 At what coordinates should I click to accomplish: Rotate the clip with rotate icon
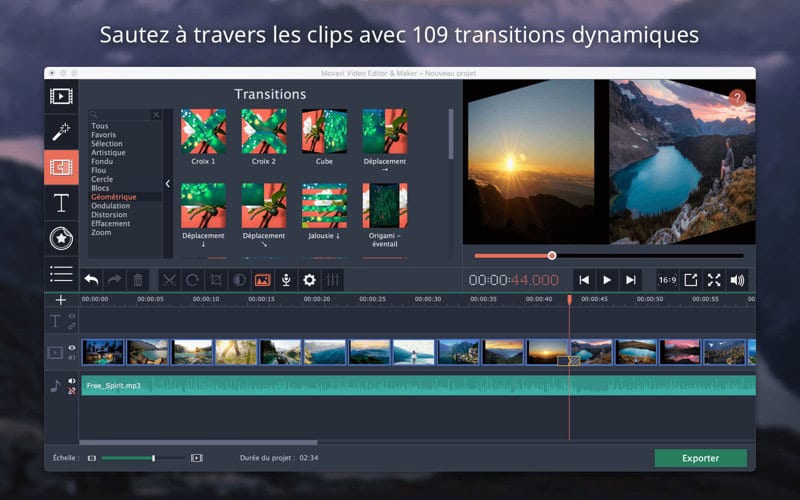tap(192, 280)
